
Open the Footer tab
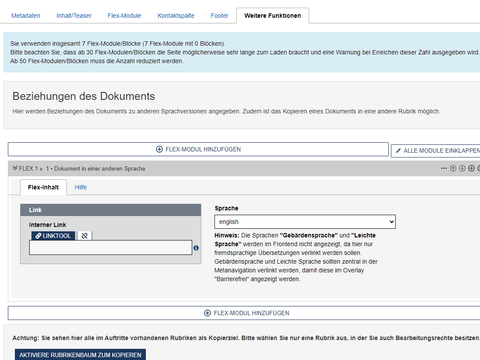tap(219, 16)
